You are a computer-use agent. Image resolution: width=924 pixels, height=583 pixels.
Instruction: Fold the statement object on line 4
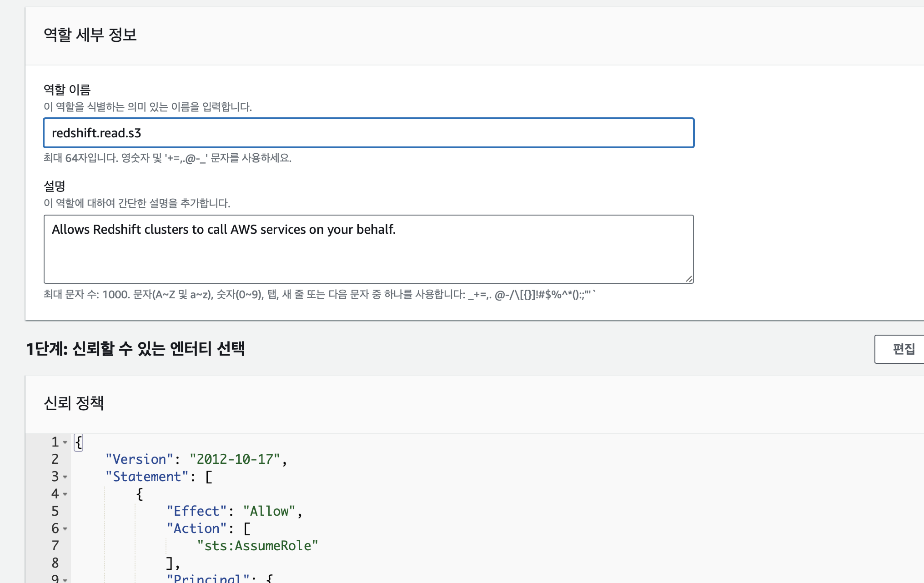(x=65, y=494)
